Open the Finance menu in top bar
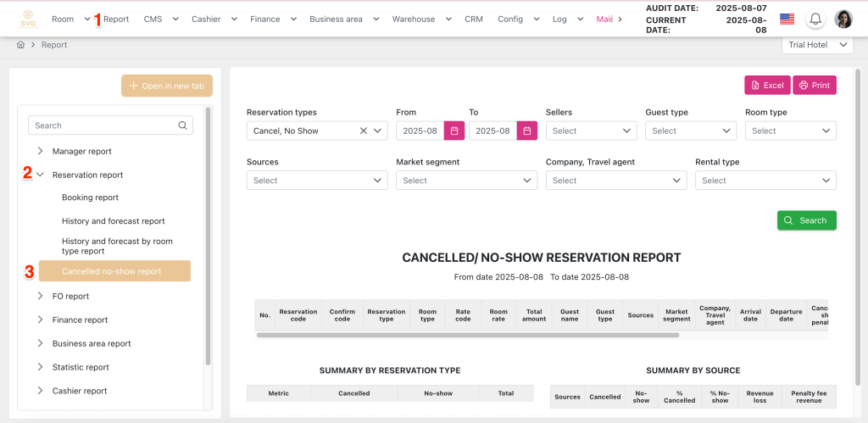The image size is (868, 423). point(270,19)
